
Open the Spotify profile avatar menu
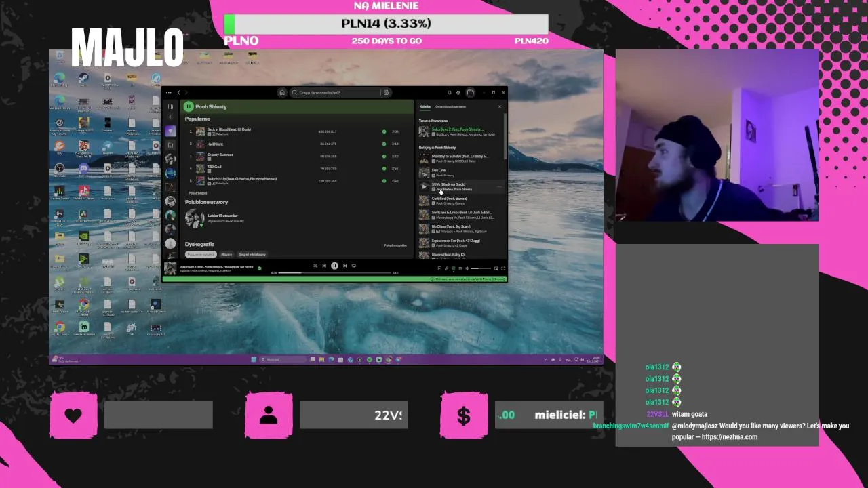point(470,92)
